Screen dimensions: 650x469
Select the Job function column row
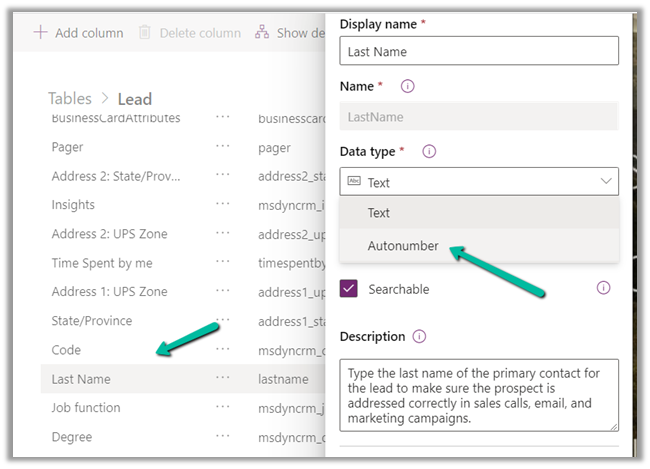tap(86, 408)
